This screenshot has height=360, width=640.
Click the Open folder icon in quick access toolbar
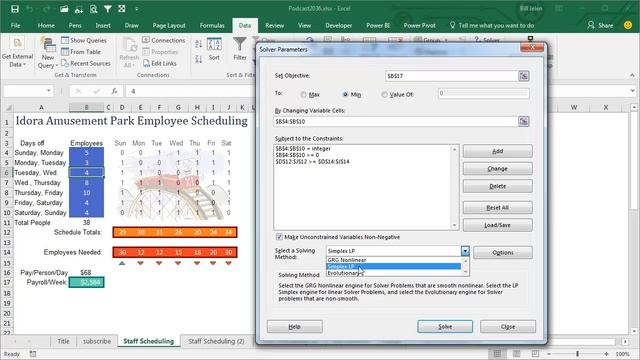point(64,9)
